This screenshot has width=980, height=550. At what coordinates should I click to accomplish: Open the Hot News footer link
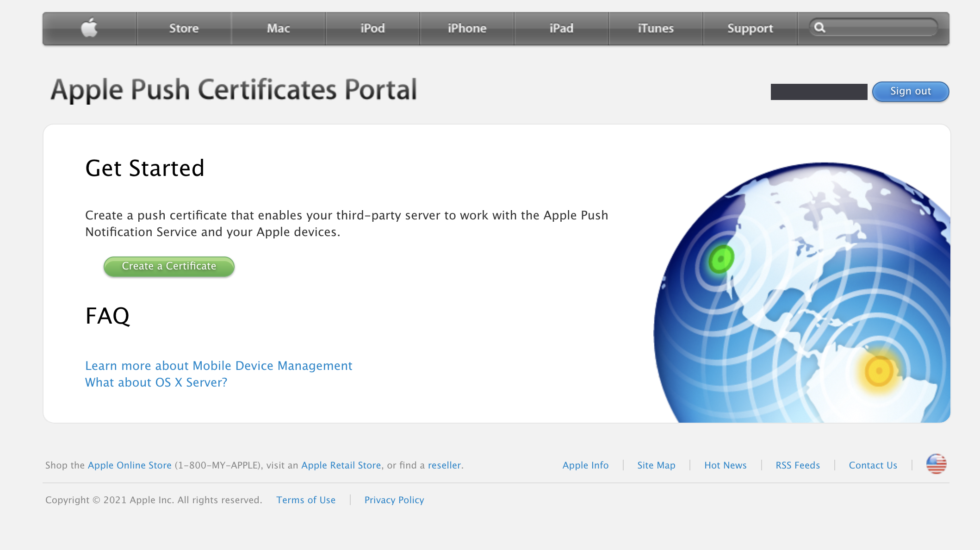[726, 465]
